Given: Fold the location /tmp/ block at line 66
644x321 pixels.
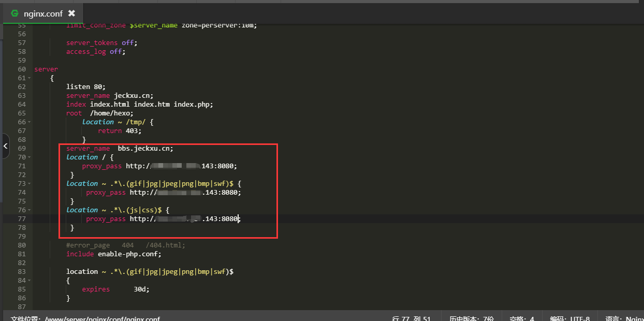Looking at the screenshot, I should point(29,122).
